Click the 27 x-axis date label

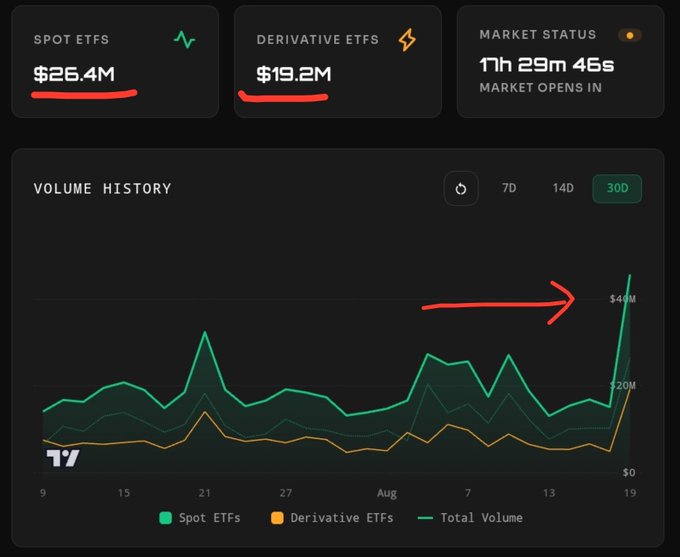coord(285,493)
